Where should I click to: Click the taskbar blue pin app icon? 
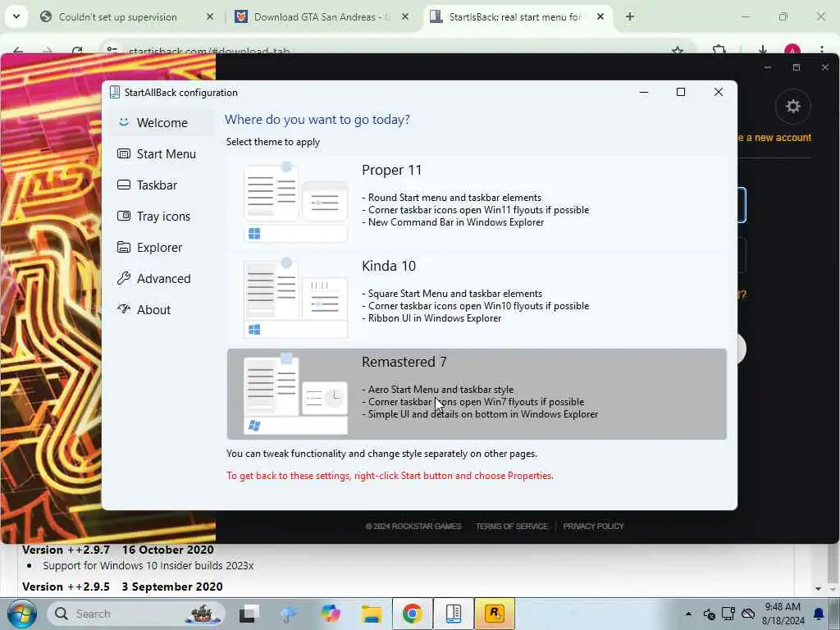[x=290, y=614]
